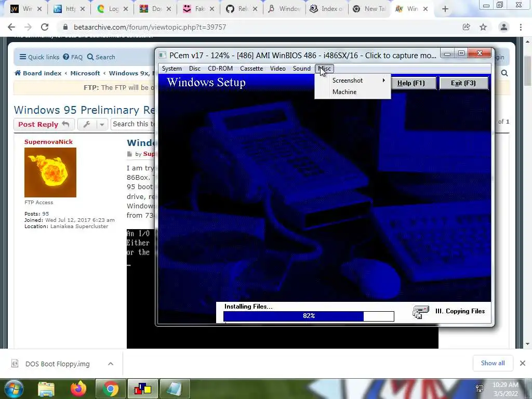The width and height of the screenshot is (532, 399).
Task: Open the Chrome profile avatar
Action: click(x=504, y=27)
